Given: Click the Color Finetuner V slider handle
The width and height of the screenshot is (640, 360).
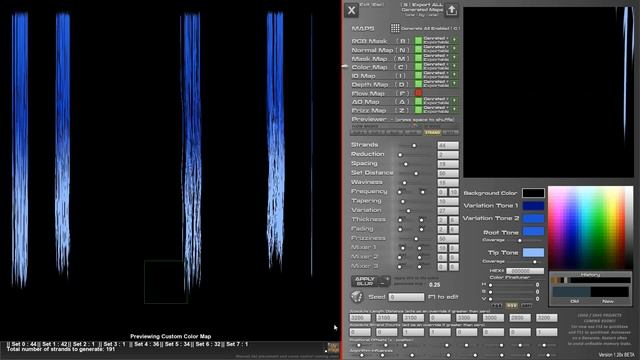Looking at the screenshot, I should [x=490, y=299].
